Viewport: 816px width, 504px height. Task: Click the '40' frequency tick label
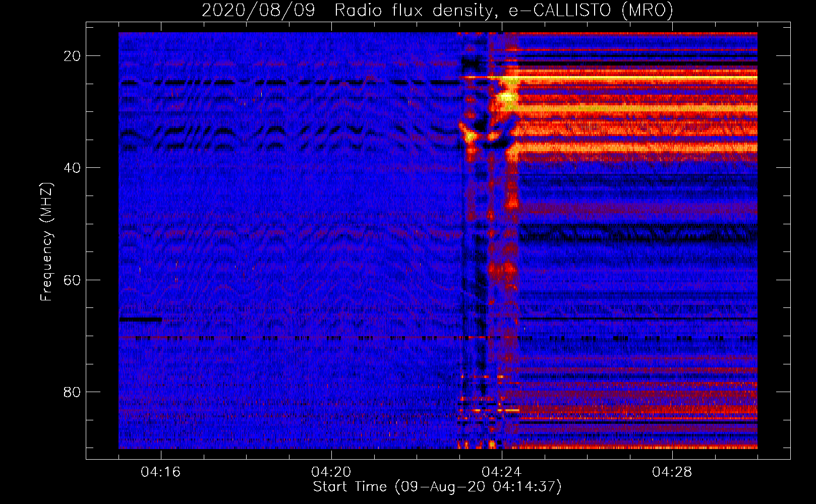[72, 168]
